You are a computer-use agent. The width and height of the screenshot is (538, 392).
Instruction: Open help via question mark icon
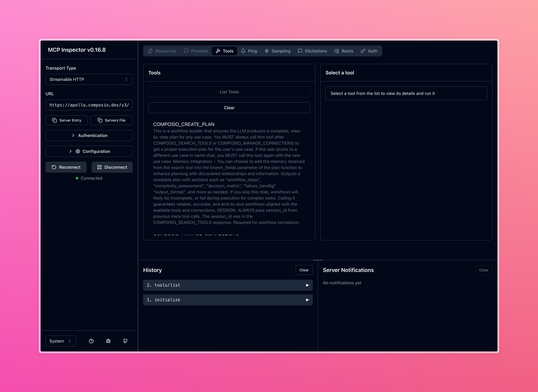pos(91,341)
